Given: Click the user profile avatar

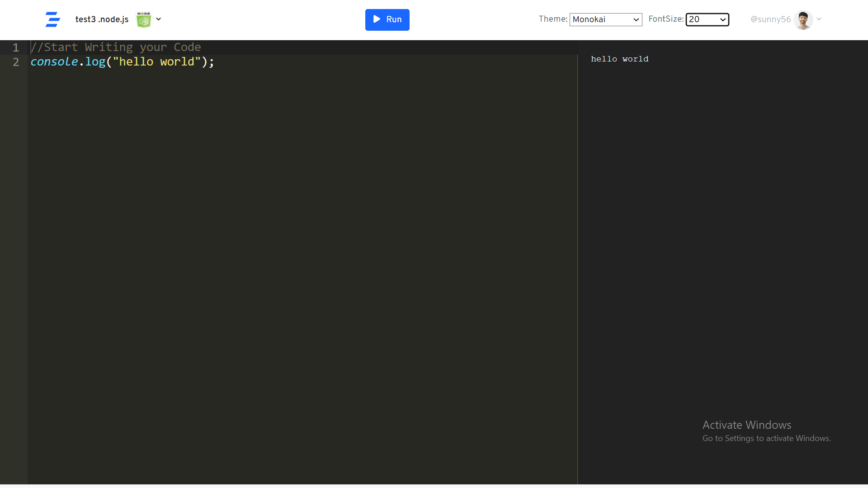Looking at the screenshot, I should tap(803, 20).
